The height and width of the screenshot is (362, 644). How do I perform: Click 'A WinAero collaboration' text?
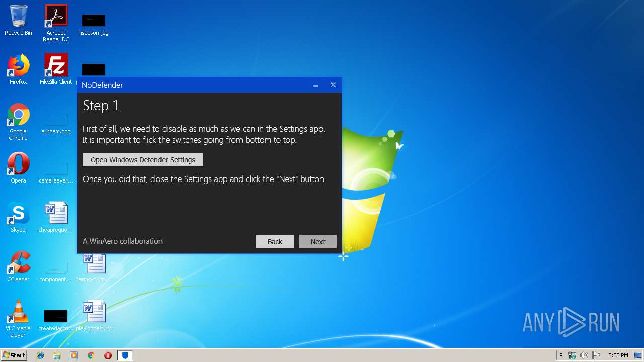click(122, 241)
